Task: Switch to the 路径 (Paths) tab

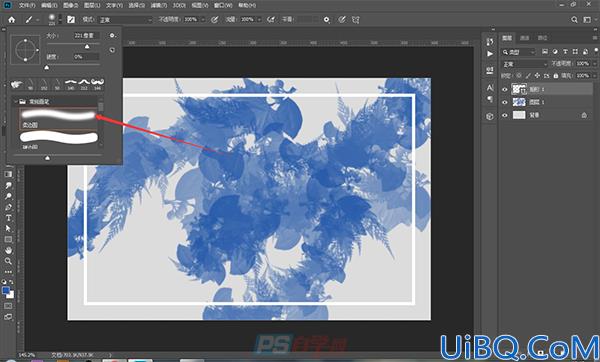Action: (542, 38)
